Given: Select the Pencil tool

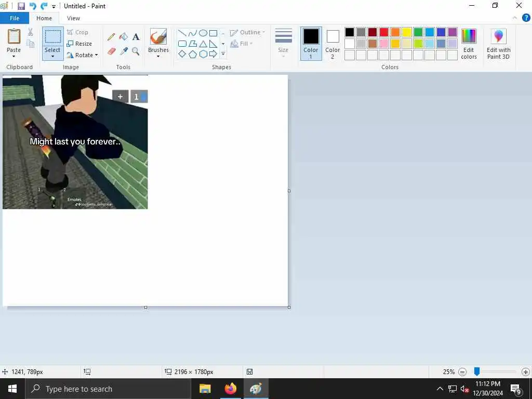Looking at the screenshot, I should tap(111, 37).
